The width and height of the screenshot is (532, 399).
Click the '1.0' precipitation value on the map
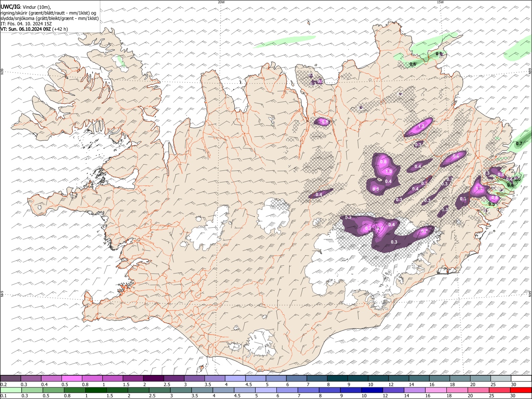(x=389, y=171)
